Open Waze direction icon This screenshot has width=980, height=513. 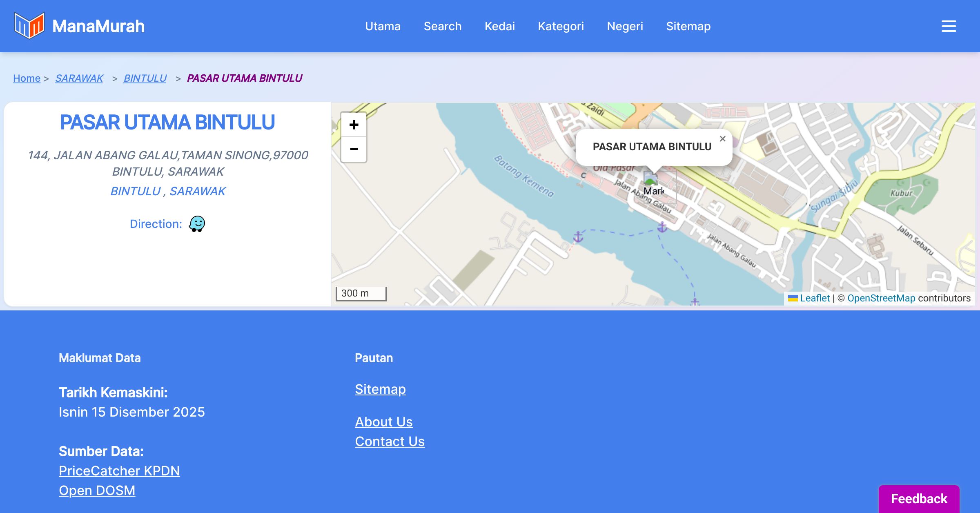[x=197, y=224]
